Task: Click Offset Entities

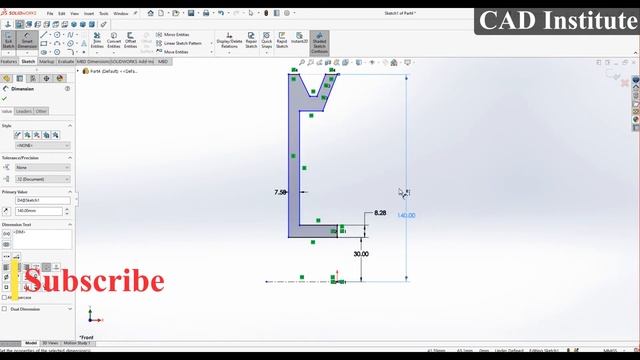Action: pyautogui.click(x=130, y=40)
